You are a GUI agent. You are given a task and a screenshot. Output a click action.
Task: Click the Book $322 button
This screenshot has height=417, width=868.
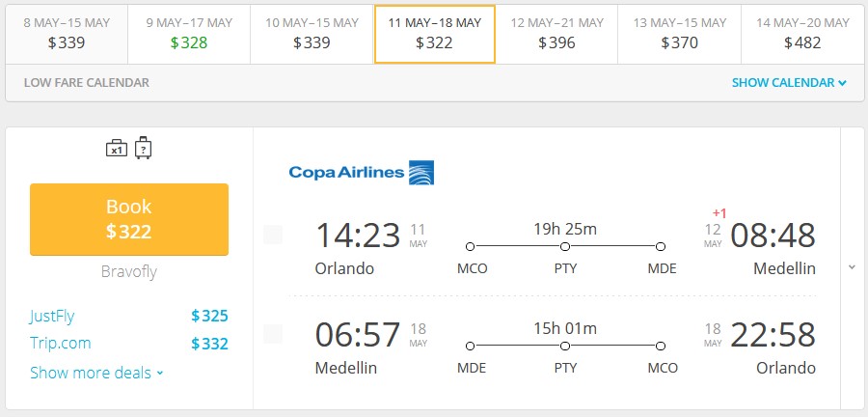point(129,219)
